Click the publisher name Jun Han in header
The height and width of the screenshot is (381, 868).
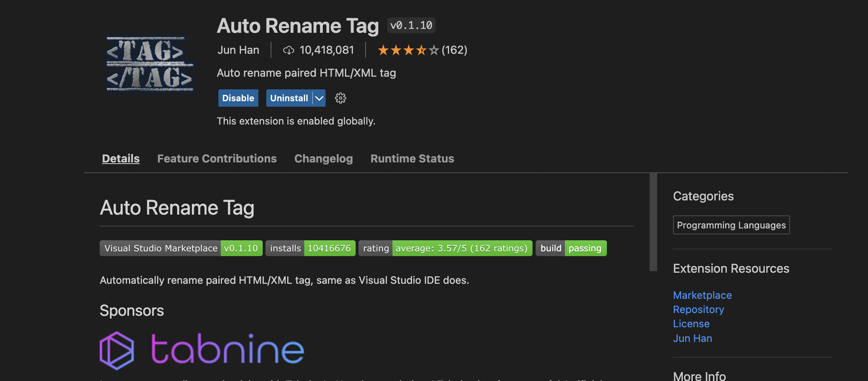tap(238, 50)
